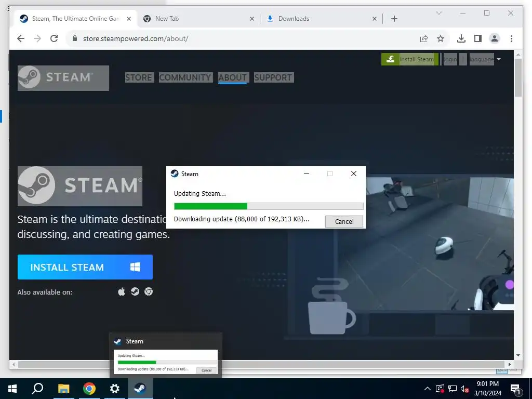Screen dimensions: 532x399
Task: Open the STORE menu on Steam site
Action: coord(138,77)
